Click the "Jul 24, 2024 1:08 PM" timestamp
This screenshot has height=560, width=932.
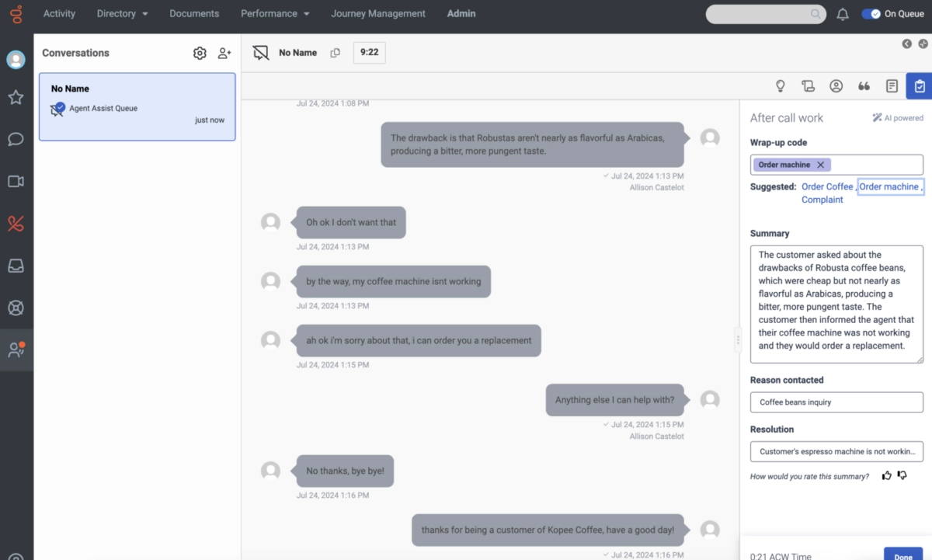coord(332,103)
